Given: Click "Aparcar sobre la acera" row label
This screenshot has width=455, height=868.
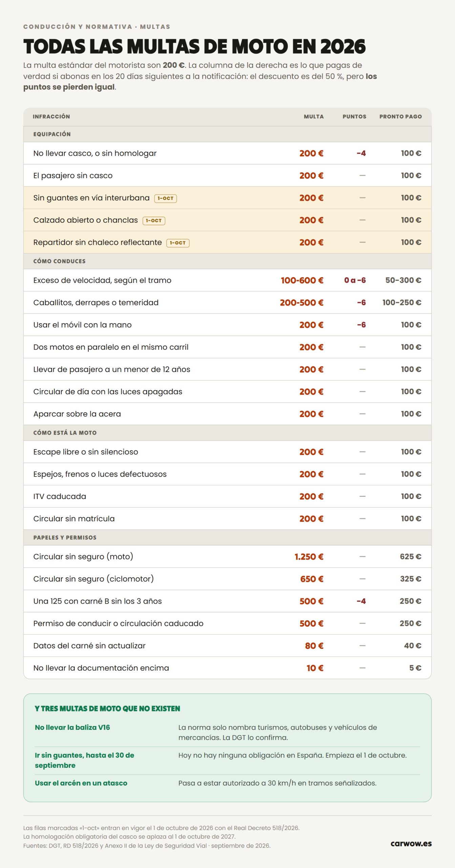Looking at the screenshot, I should pyautogui.click(x=77, y=414).
